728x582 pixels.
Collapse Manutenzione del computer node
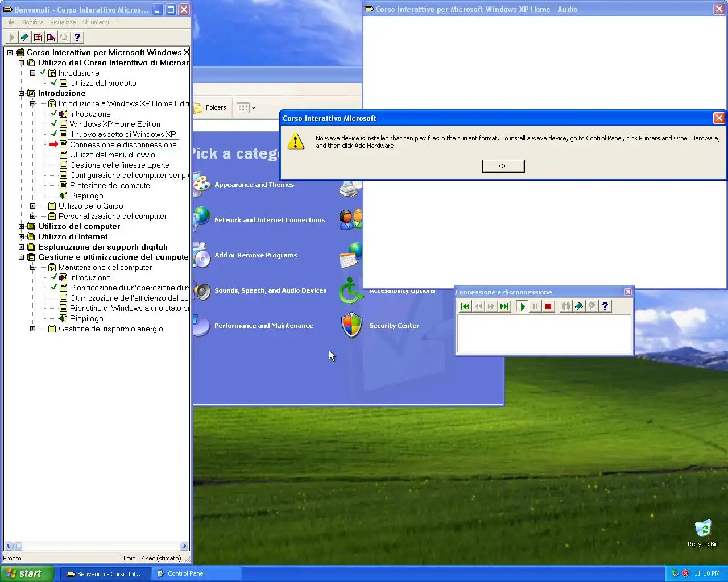click(32, 267)
